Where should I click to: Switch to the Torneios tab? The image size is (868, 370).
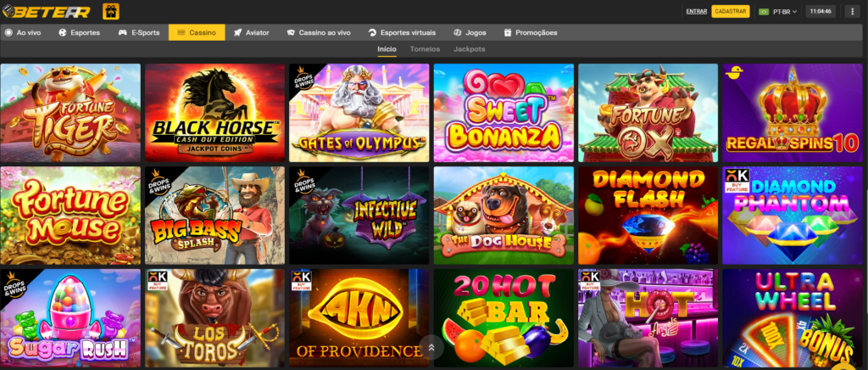pyautogui.click(x=426, y=49)
